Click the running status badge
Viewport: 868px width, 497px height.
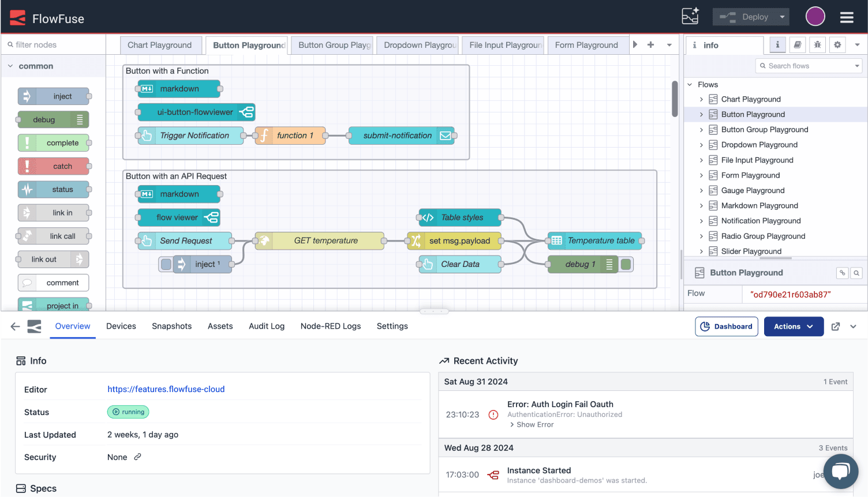pos(128,412)
